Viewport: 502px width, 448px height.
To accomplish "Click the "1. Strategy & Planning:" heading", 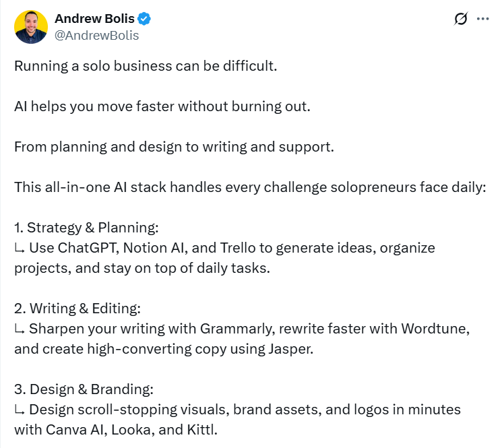I will pyautogui.click(x=86, y=227).
